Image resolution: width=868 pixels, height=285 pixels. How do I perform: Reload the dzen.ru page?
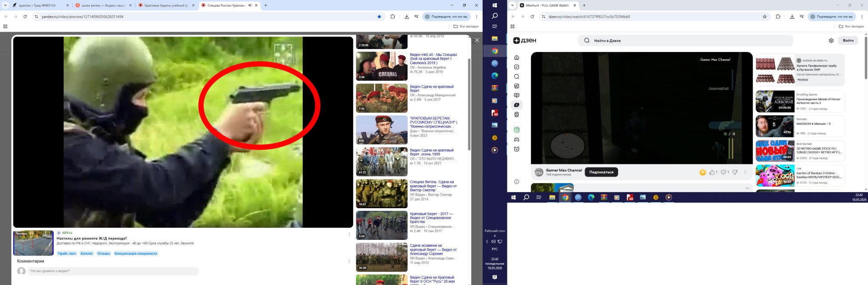coord(532,16)
